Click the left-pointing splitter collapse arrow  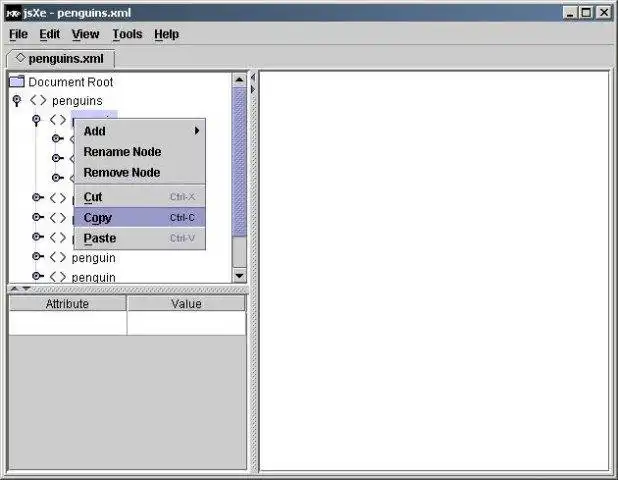click(253, 77)
